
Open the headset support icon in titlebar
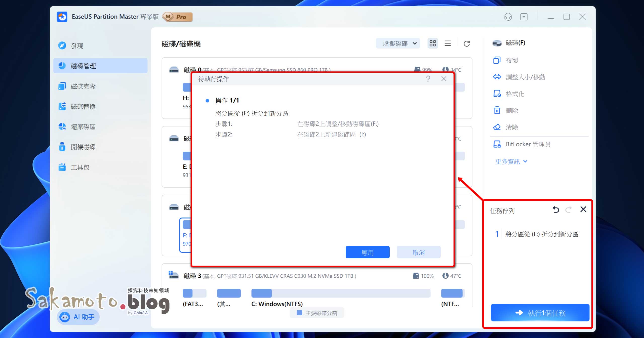(x=508, y=17)
